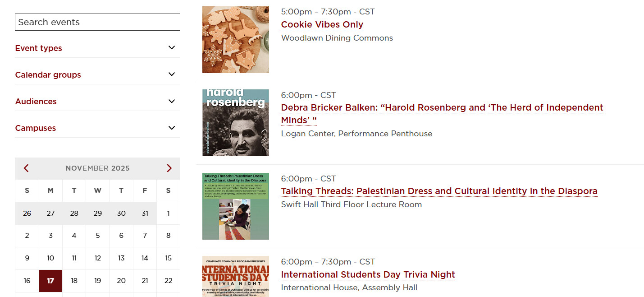Select October 31 in the calendar
This screenshot has height=297, width=644.
click(x=145, y=213)
